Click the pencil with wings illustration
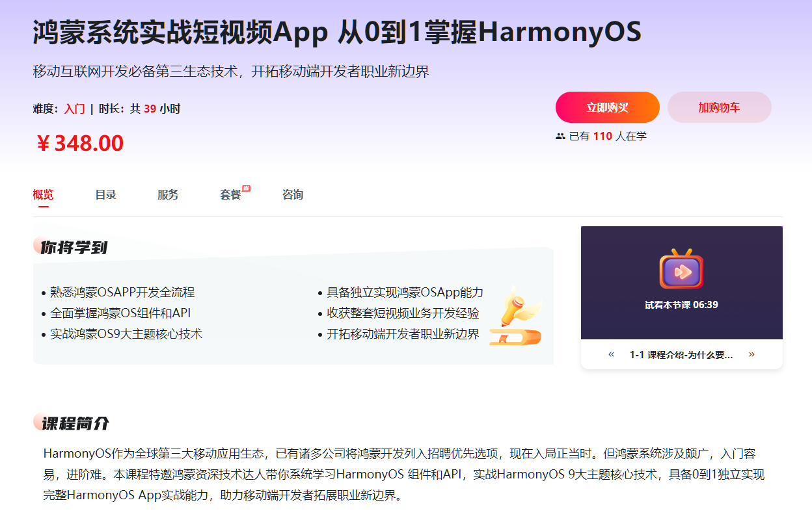The width and height of the screenshot is (812, 522). (515, 315)
